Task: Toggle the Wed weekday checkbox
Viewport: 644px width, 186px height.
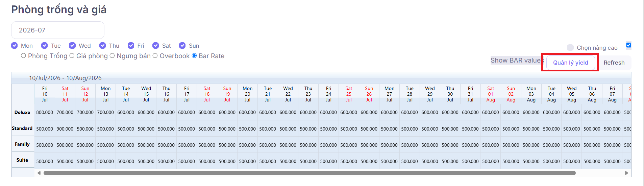Action: 72,46
